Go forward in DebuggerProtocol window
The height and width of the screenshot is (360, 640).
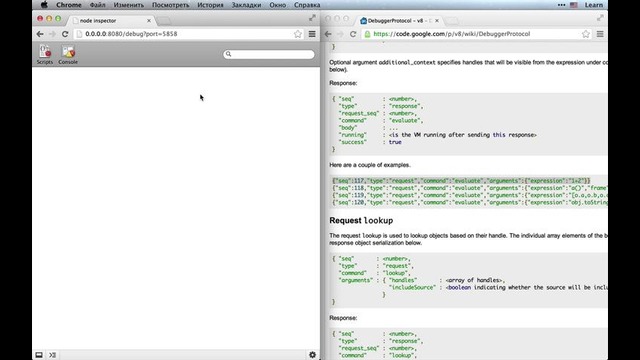pyautogui.click(x=340, y=34)
